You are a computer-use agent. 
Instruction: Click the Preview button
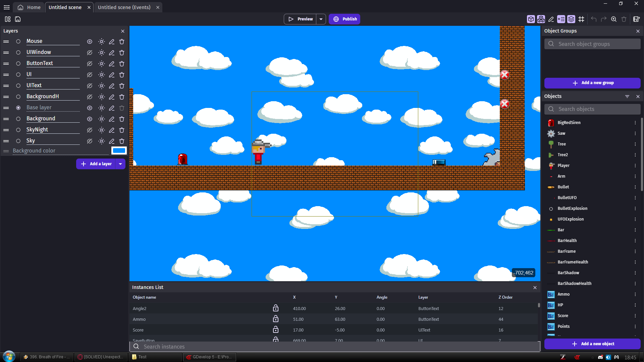pyautogui.click(x=300, y=19)
